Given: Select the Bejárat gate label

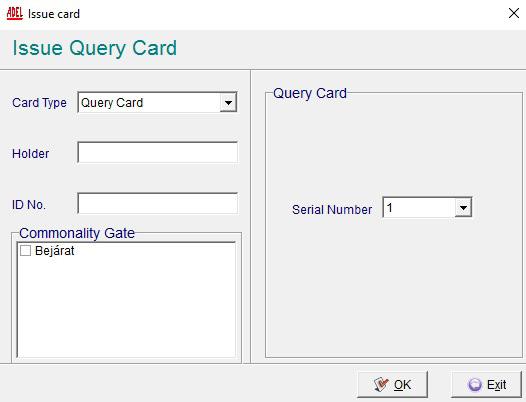Looking at the screenshot, I should point(54,251).
